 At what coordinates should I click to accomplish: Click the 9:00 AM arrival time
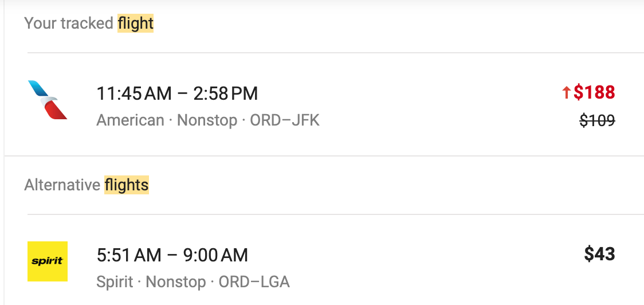[x=216, y=255]
